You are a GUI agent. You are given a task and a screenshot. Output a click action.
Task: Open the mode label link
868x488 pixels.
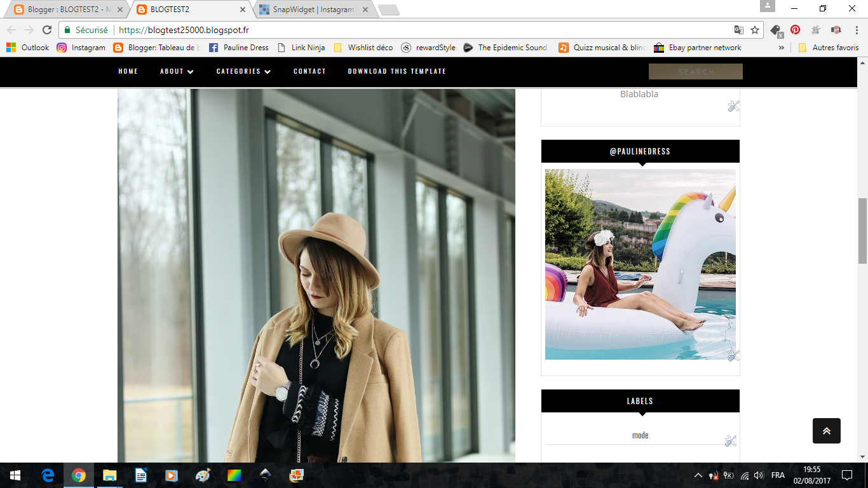(x=640, y=435)
